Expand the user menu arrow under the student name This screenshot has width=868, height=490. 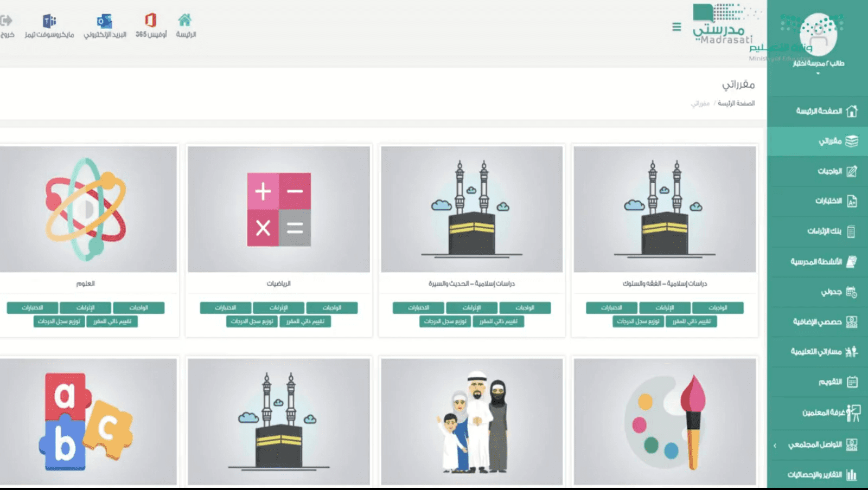click(x=818, y=73)
